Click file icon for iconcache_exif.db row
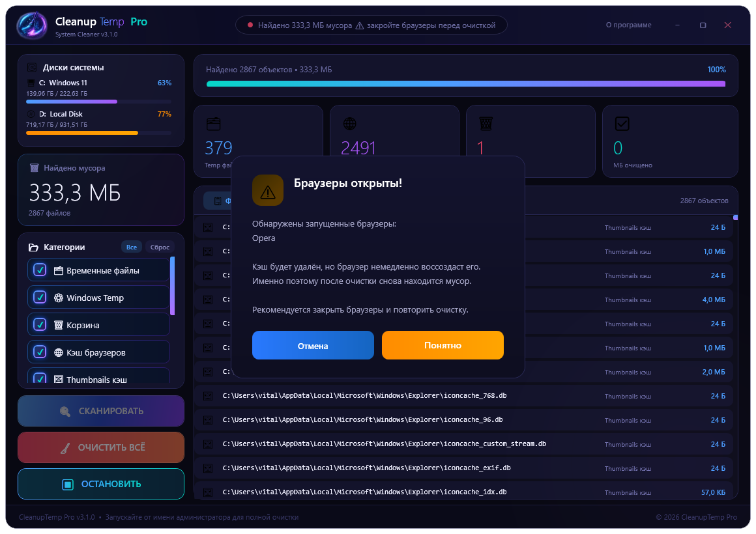The width and height of the screenshot is (756, 534). (208, 468)
